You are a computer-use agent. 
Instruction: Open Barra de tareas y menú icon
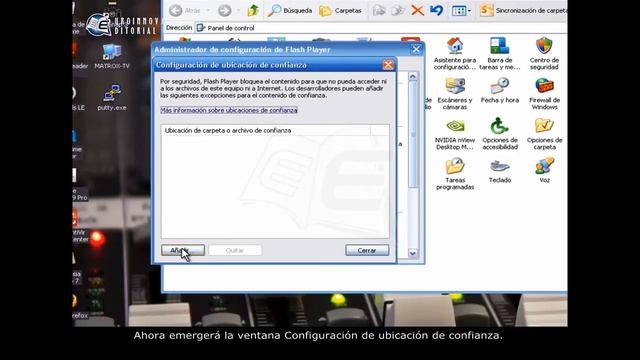click(x=500, y=53)
